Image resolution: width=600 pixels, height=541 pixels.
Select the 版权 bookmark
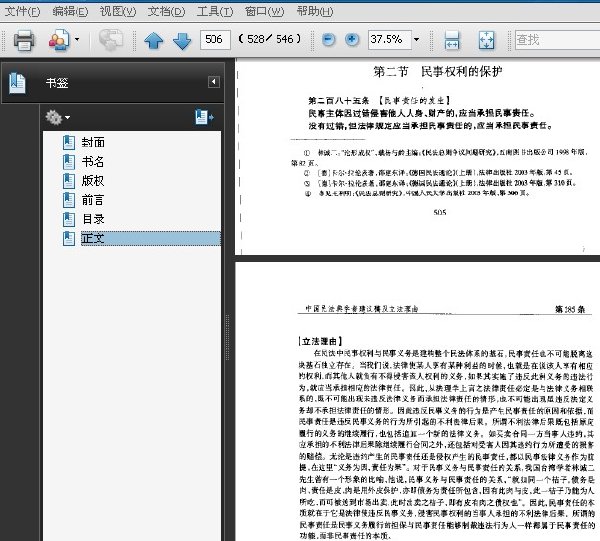(93, 181)
